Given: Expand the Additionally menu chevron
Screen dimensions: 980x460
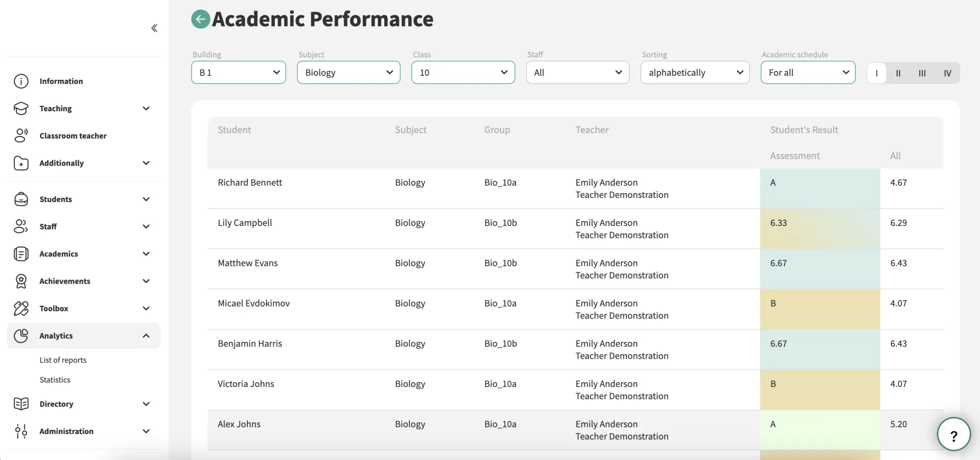Looking at the screenshot, I should click(146, 163).
